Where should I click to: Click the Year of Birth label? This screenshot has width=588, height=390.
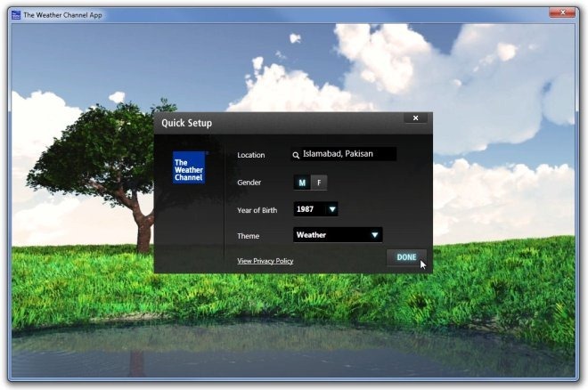point(257,210)
